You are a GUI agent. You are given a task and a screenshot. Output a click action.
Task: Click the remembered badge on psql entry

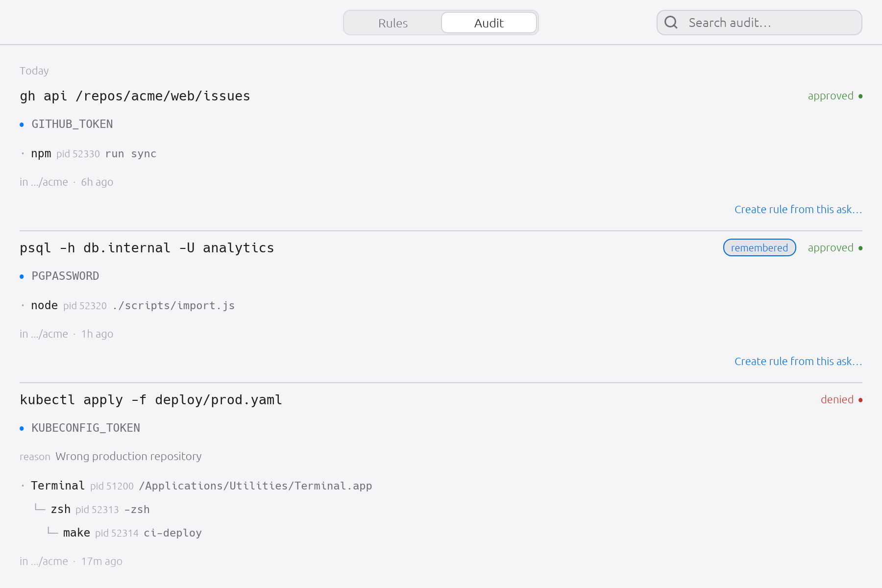[x=759, y=248]
